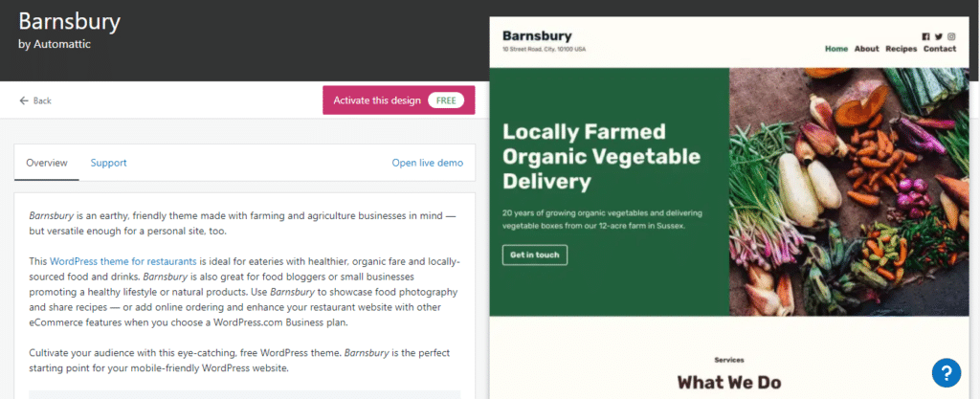Click the back arrow icon

(x=23, y=100)
